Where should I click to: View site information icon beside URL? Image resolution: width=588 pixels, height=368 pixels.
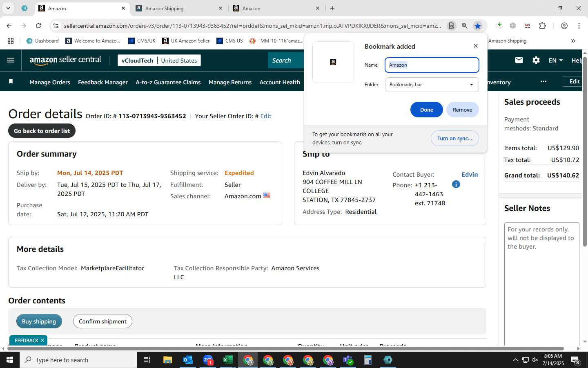(x=56, y=26)
